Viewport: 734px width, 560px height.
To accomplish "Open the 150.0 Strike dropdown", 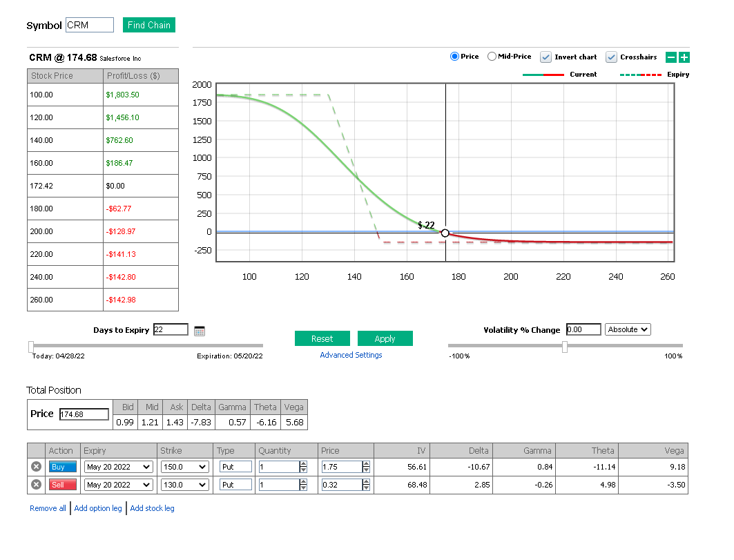I will tap(184, 467).
